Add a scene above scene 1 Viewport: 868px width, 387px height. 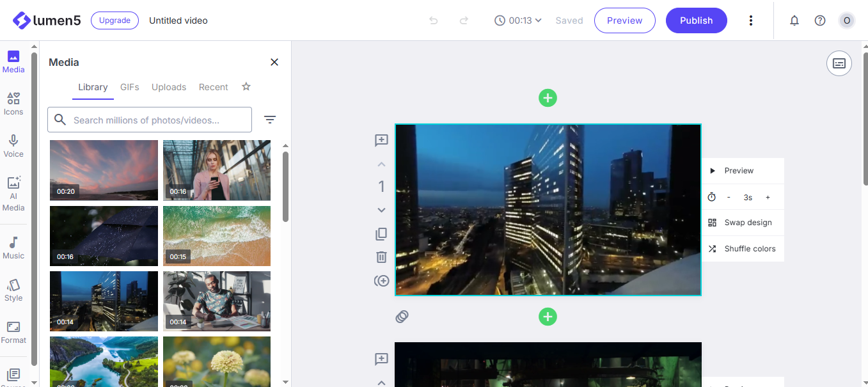(x=548, y=98)
